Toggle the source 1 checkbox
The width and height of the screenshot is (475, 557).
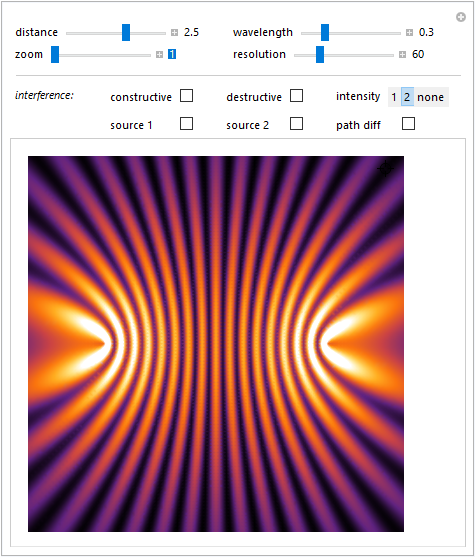(187, 124)
